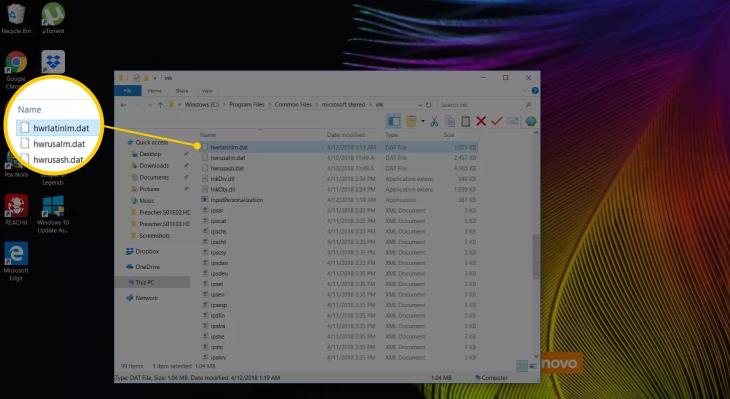This screenshot has width=730, height=399.
Task: Click the Copy icon in toolbar
Action: 450,122
